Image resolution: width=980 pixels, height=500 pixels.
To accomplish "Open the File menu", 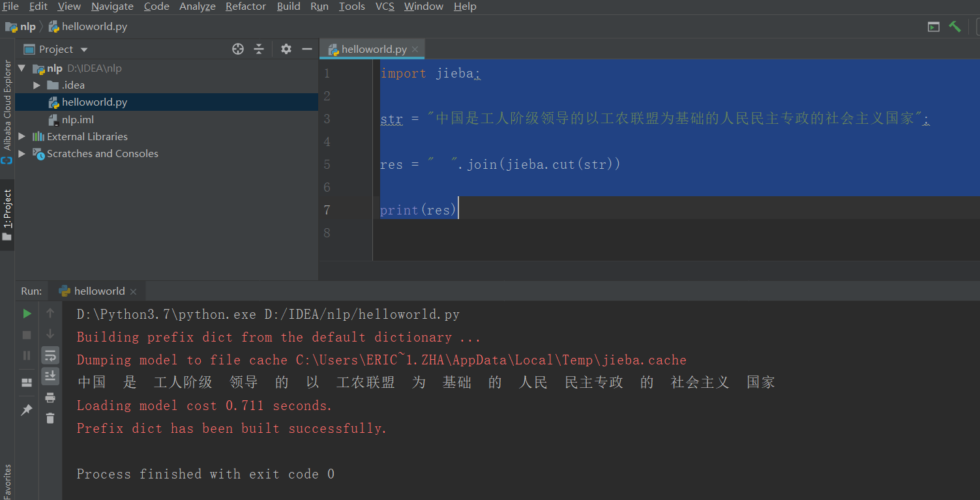I will (x=10, y=7).
